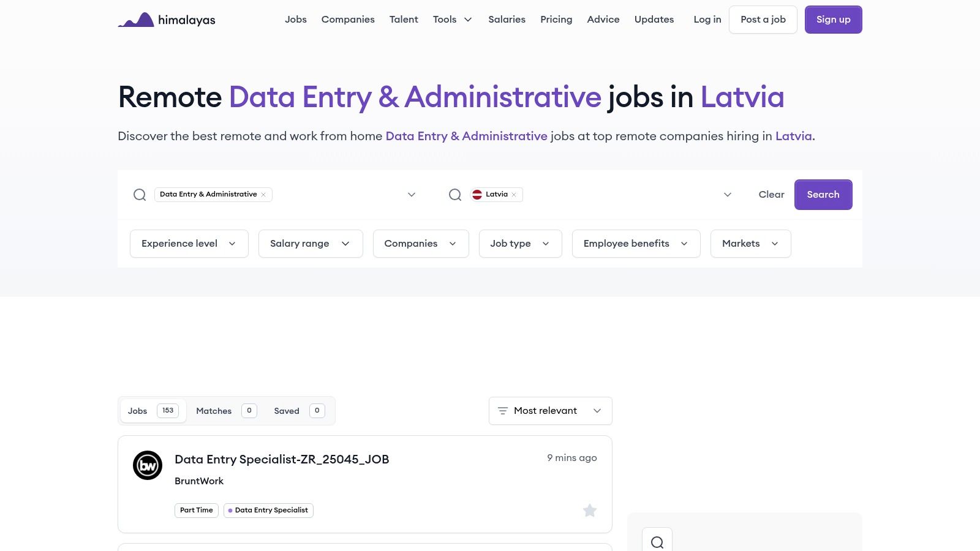980x551 pixels.
Task: Open the Employee benefits filter
Action: pos(636,244)
